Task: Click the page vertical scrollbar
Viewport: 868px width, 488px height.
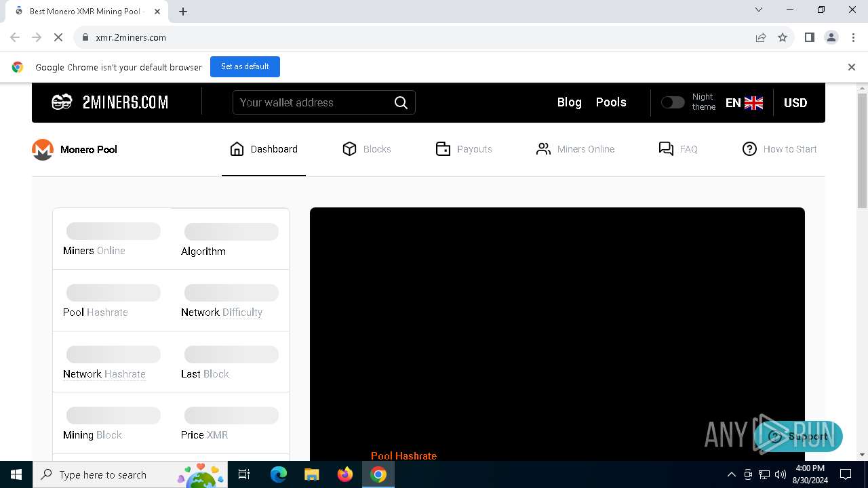Action: [863, 151]
